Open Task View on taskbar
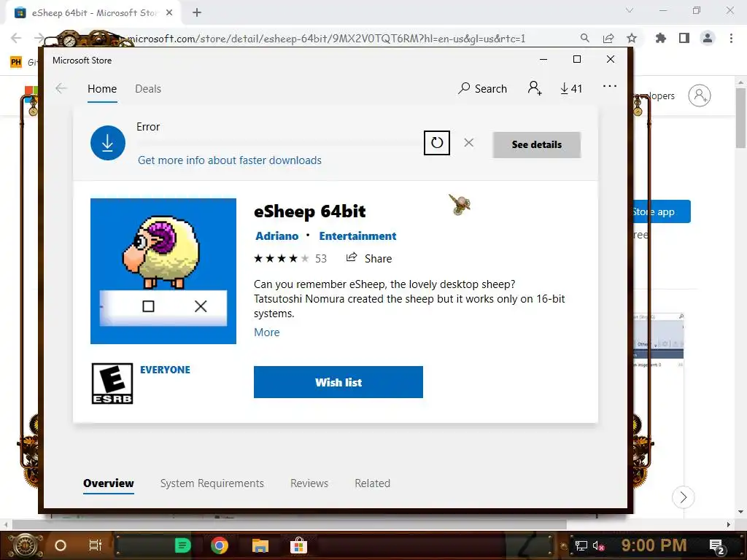Image resolution: width=747 pixels, height=560 pixels. pos(96,545)
